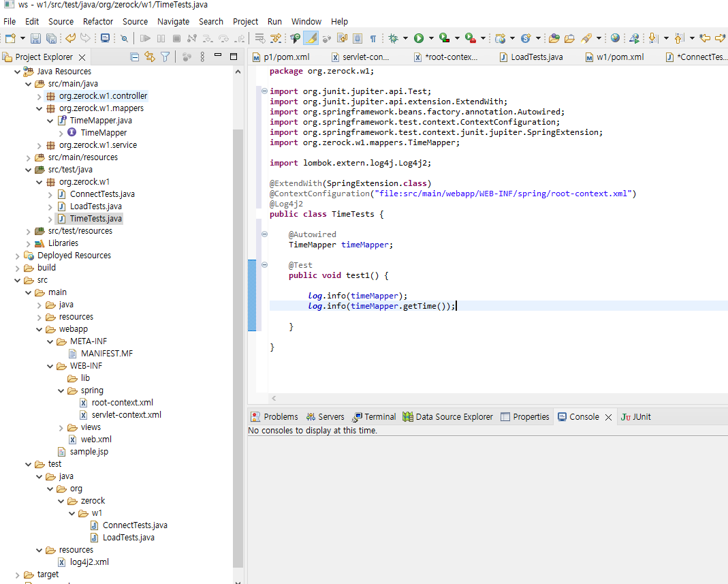Toggle Show Whitespace Characters pilcrow icon
The height and width of the screenshot is (584, 728).
click(x=373, y=39)
